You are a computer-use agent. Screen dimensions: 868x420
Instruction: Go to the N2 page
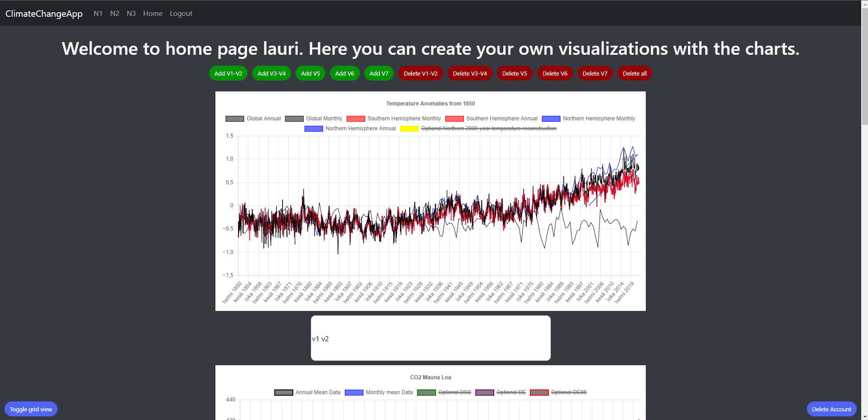[115, 14]
